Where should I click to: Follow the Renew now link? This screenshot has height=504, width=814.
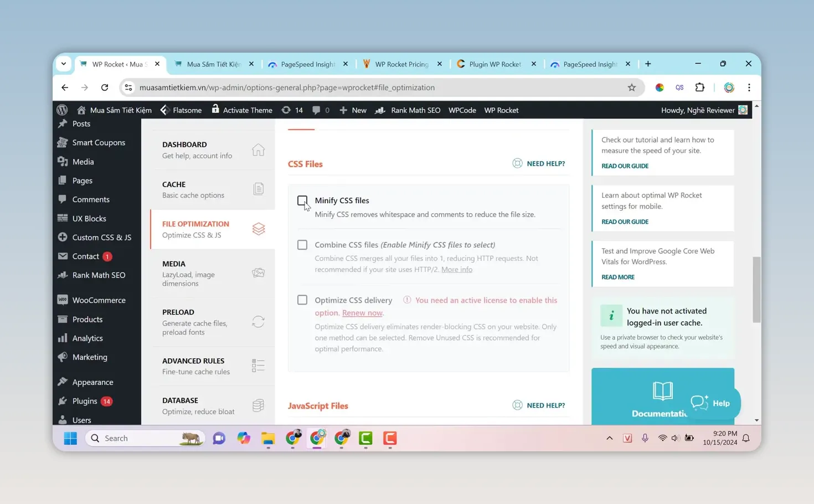(362, 313)
